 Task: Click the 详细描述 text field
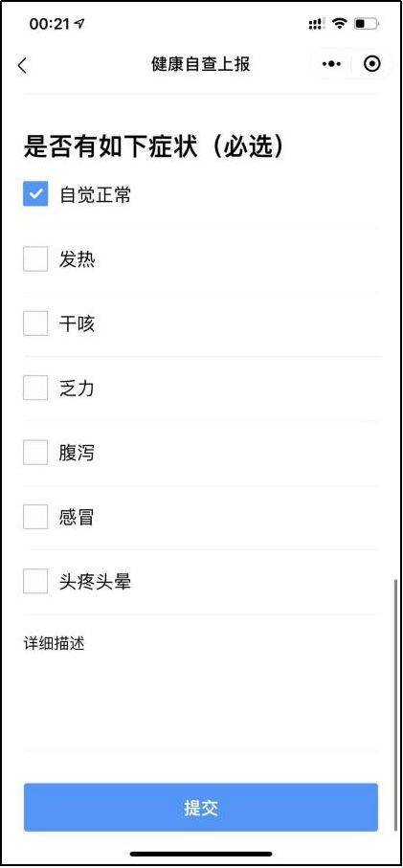click(x=201, y=682)
